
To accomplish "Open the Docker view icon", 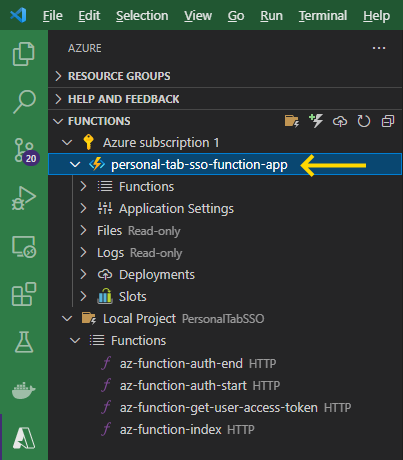I will (x=24, y=390).
